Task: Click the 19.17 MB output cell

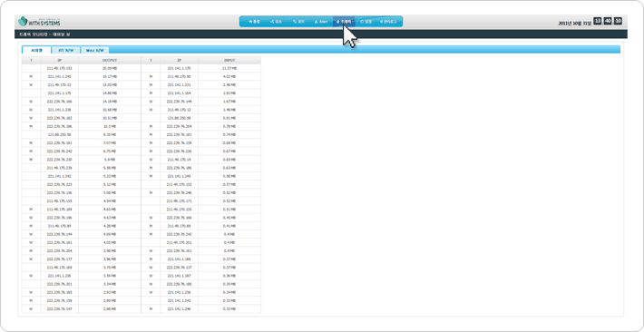Action: tap(110, 76)
